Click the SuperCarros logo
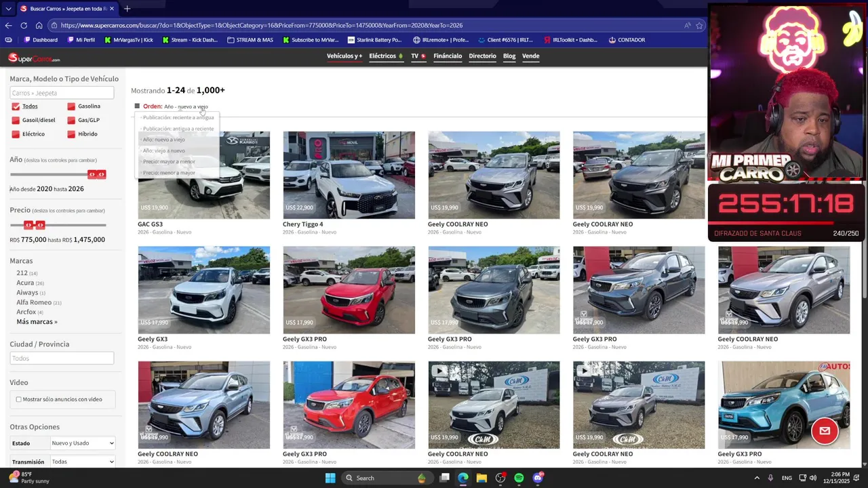 click(34, 58)
